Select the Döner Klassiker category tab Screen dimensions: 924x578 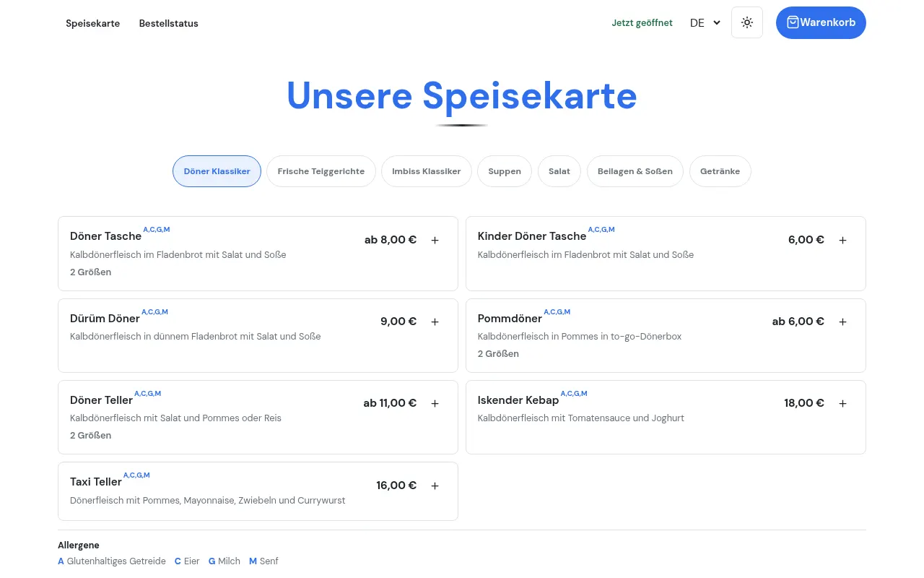(217, 171)
